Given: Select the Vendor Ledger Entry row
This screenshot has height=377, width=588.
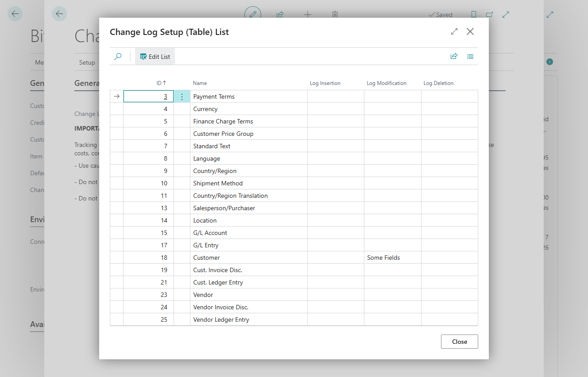Looking at the screenshot, I should pos(294,319).
